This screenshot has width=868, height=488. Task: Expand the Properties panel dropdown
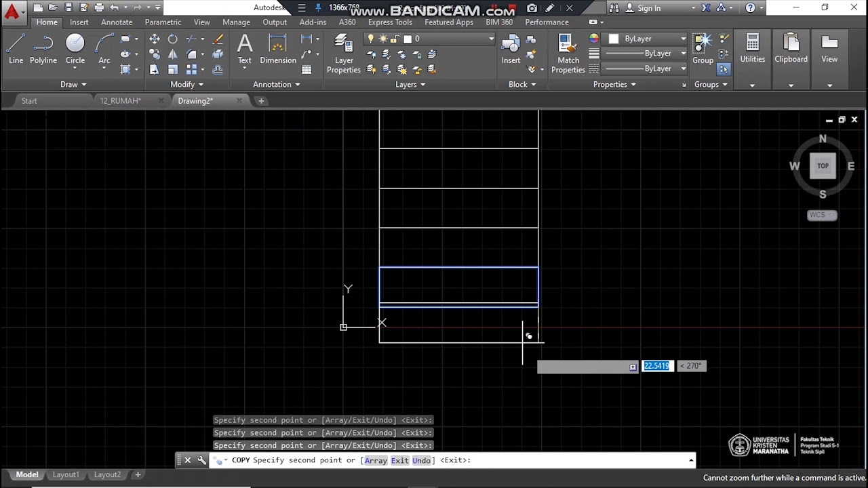614,85
